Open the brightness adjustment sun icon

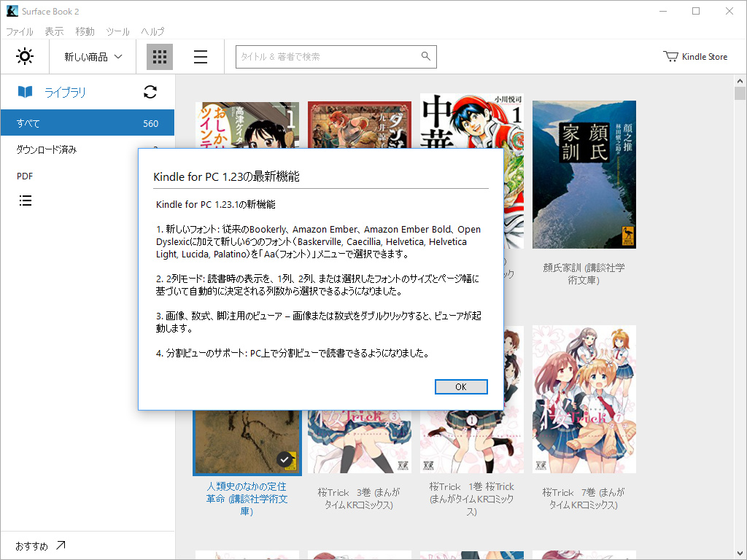[x=24, y=55]
